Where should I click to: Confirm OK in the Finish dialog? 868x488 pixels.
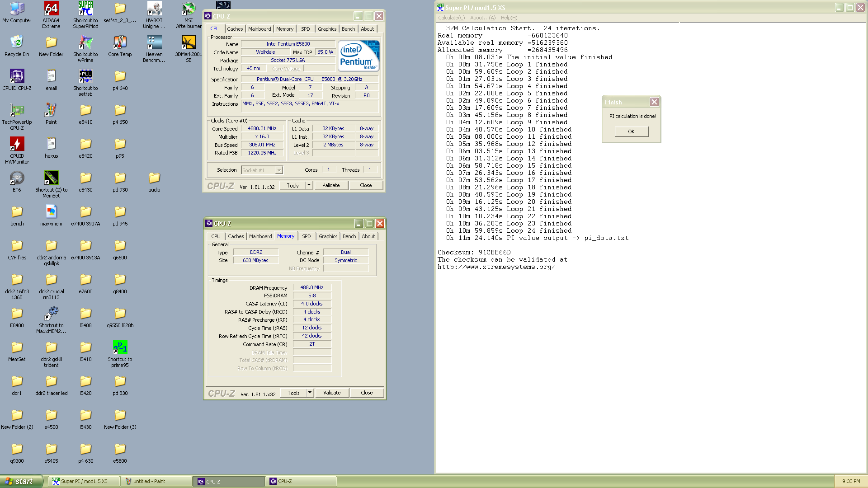[631, 131]
